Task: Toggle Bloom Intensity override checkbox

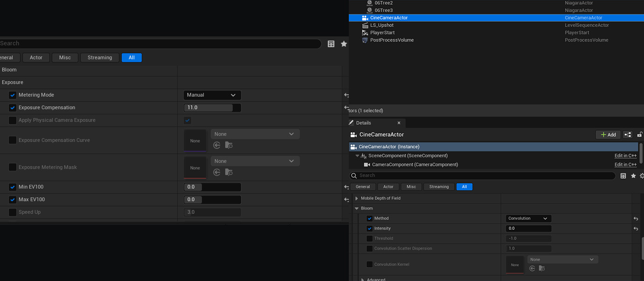Action: 369,229
